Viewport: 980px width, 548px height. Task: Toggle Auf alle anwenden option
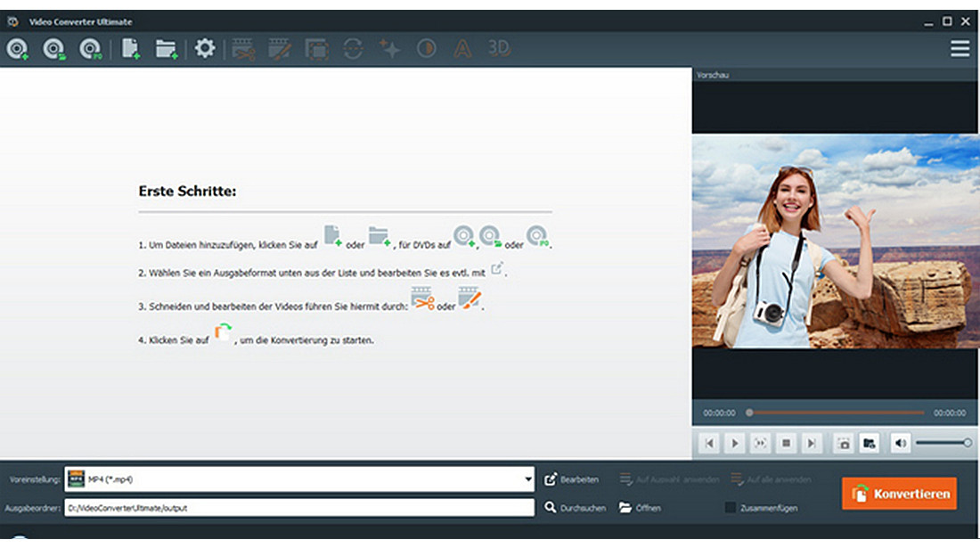point(772,479)
